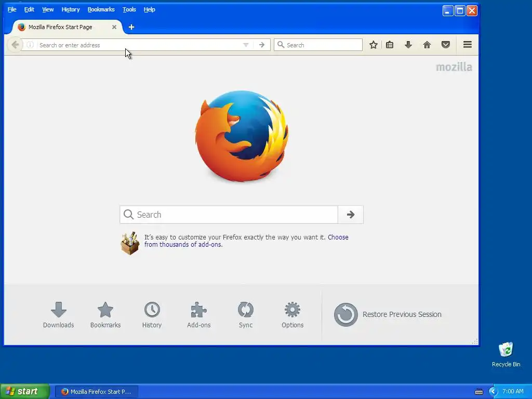Click the Back arrow button

(x=15, y=45)
